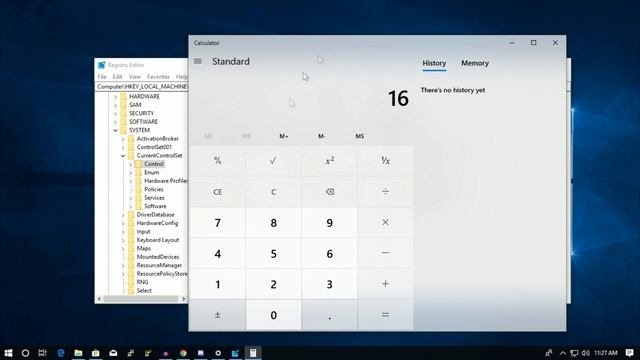Select the Control key in registry tree
The width and height of the screenshot is (640, 360).
pyautogui.click(x=154, y=164)
